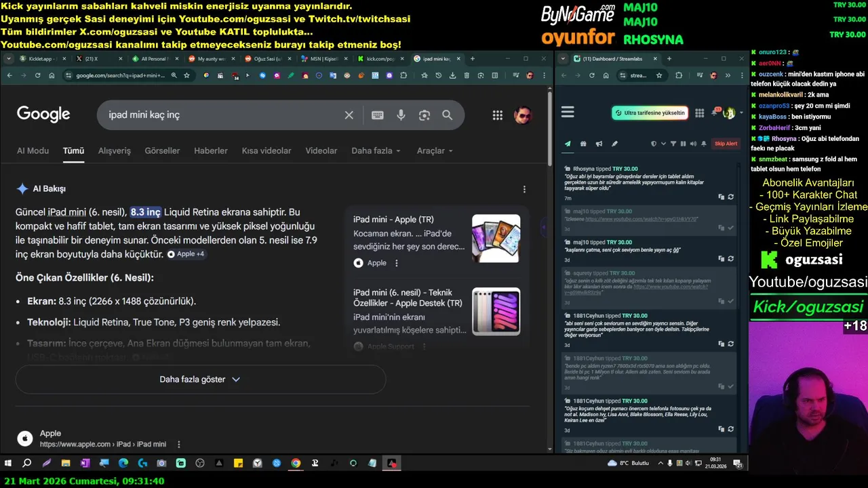Replay the first 1881Ceyhun tip alert

[x=730, y=344]
